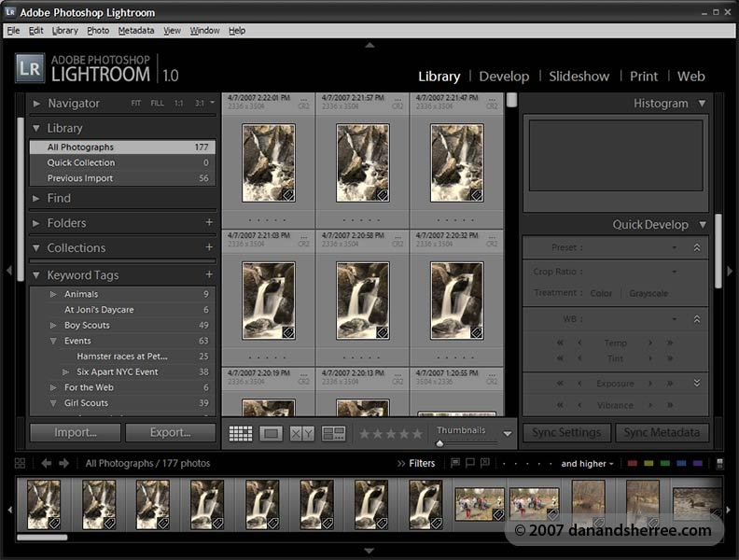This screenshot has height=560, width=739.
Task: Click badge on first grid waterfall thumbnail
Action: (x=288, y=195)
